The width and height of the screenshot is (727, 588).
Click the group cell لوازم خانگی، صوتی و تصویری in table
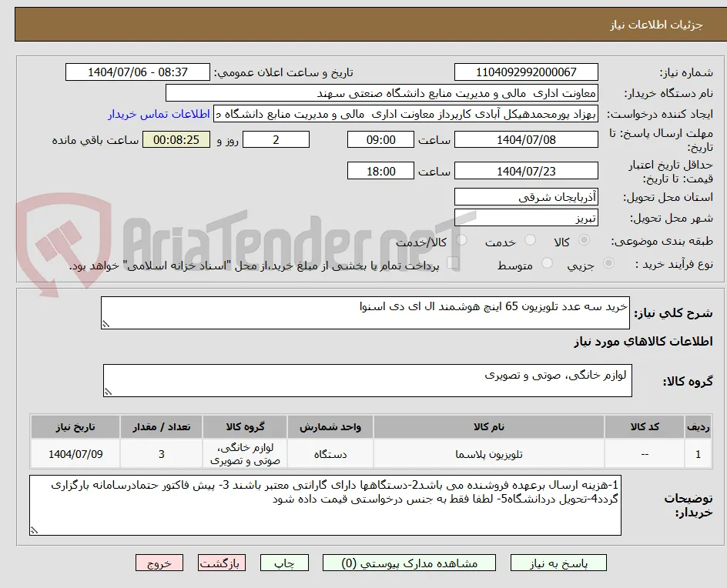click(245, 454)
